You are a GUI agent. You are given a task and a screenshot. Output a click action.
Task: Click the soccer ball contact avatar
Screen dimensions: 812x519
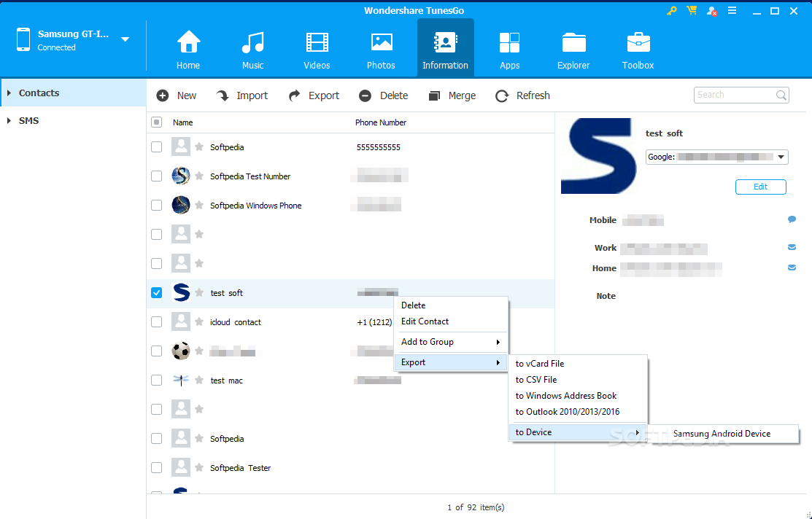[x=181, y=351]
